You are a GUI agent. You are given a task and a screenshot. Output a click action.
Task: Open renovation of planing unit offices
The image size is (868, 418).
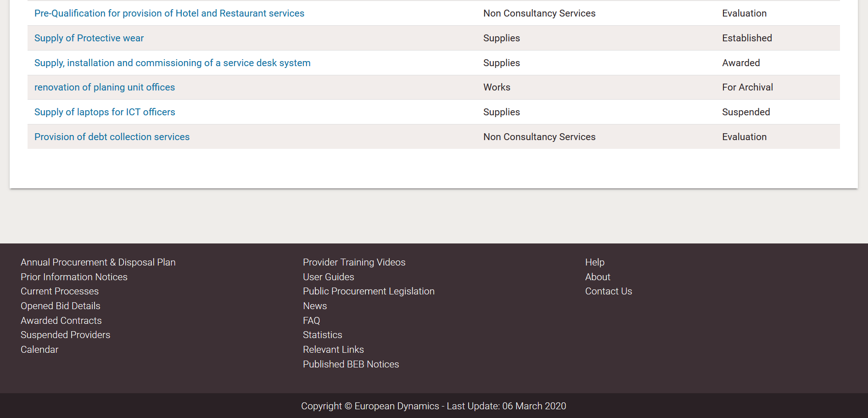click(105, 87)
